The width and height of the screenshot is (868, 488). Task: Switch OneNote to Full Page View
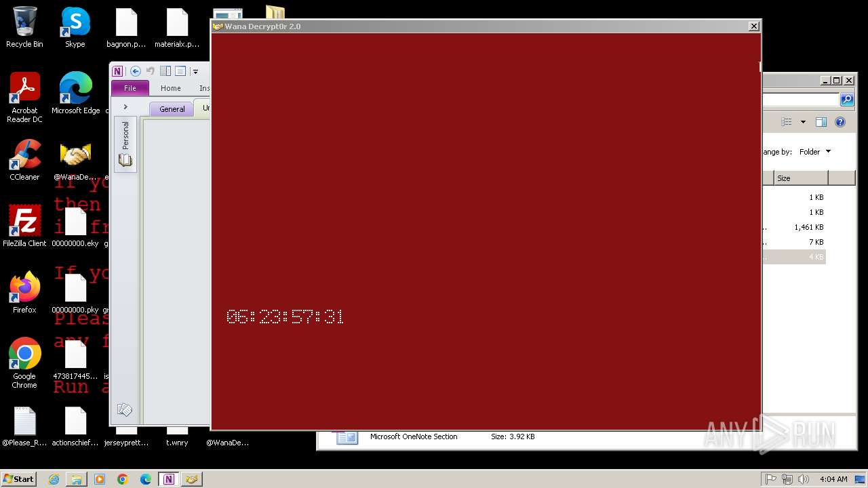pos(180,71)
